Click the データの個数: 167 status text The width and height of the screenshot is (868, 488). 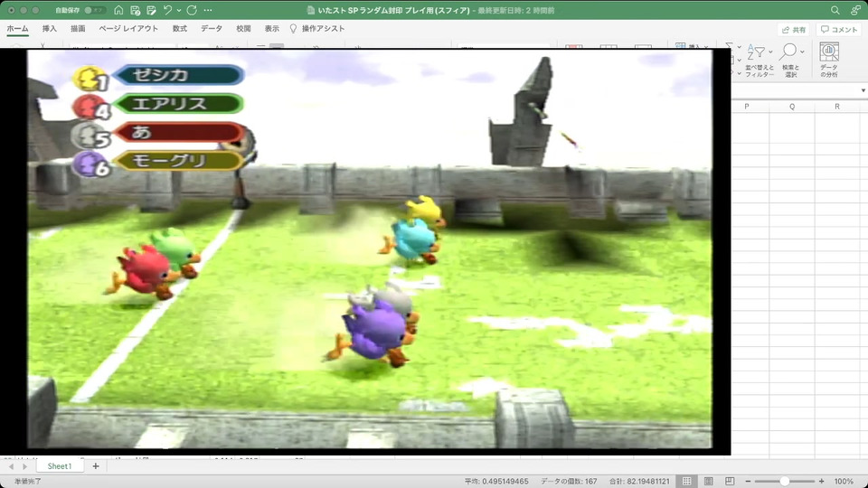(x=569, y=482)
